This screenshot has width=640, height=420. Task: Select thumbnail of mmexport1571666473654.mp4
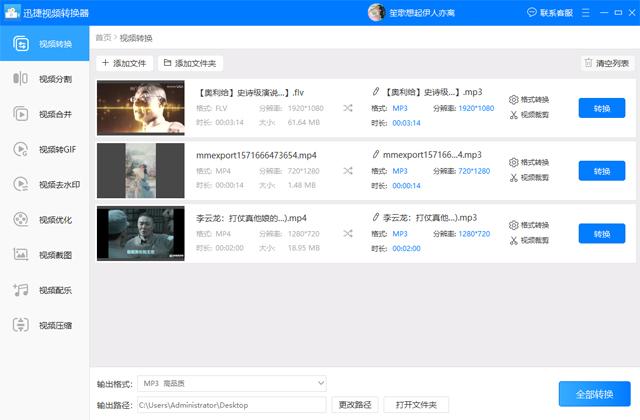tap(141, 171)
